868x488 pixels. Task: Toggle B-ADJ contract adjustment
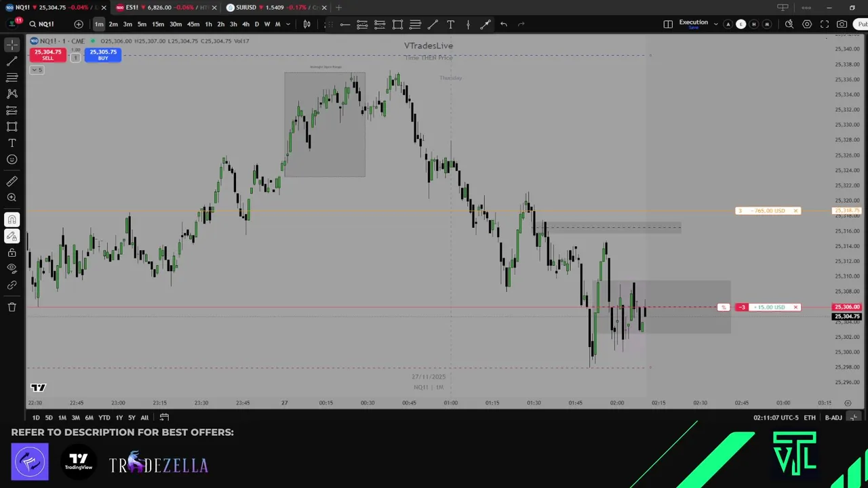click(x=833, y=418)
